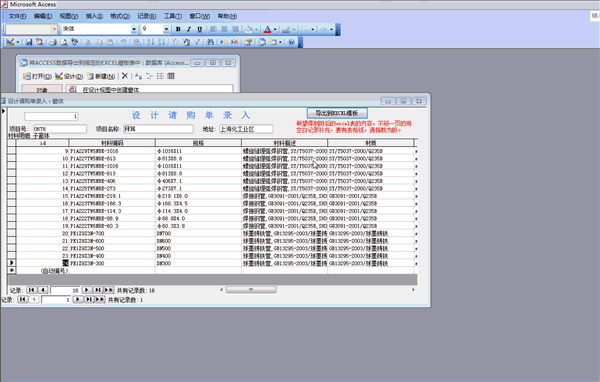Go to first record in subform navigator
Image resolution: width=600 pixels, height=382 pixels.
pyautogui.click(x=32, y=290)
